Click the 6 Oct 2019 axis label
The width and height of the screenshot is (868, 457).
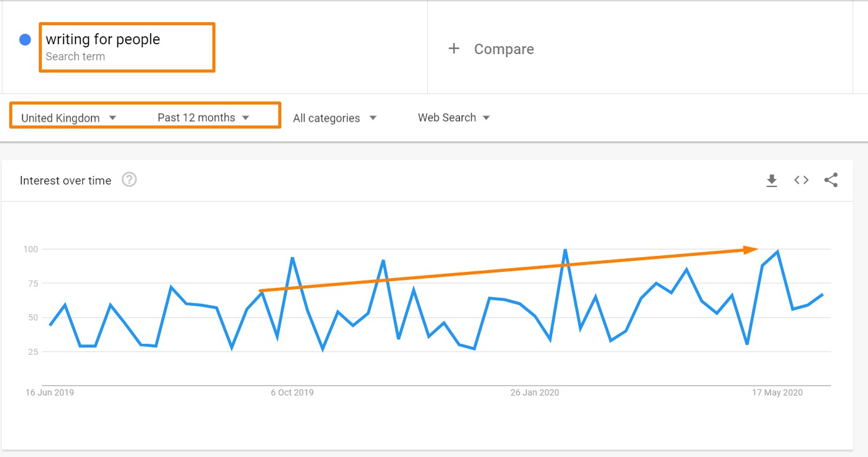pyautogui.click(x=291, y=392)
